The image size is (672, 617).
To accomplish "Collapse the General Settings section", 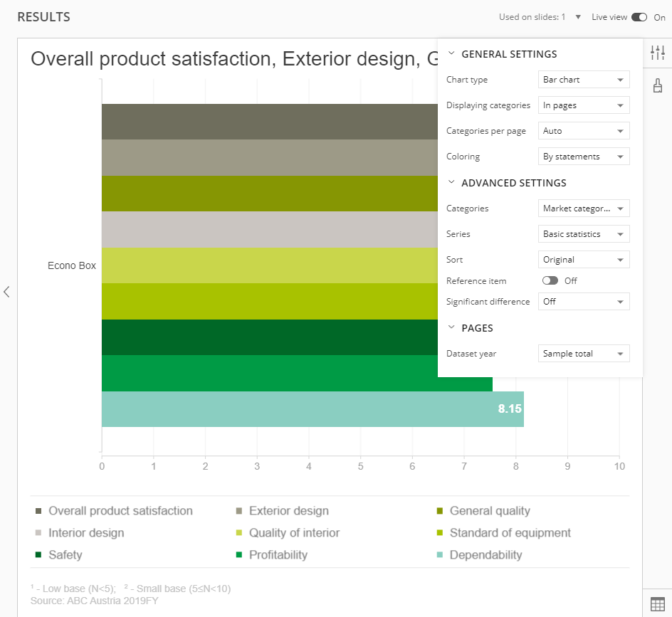I will (451, 53).
